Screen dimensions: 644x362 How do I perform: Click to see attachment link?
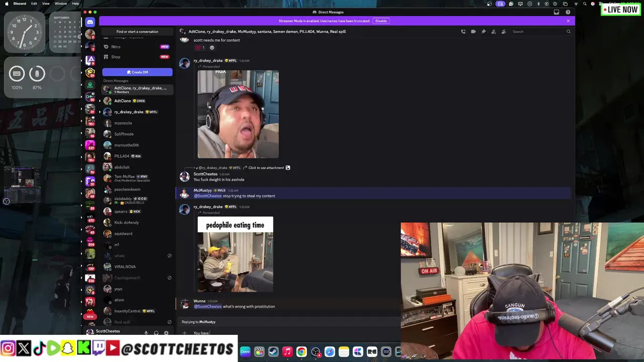point(266,168)
